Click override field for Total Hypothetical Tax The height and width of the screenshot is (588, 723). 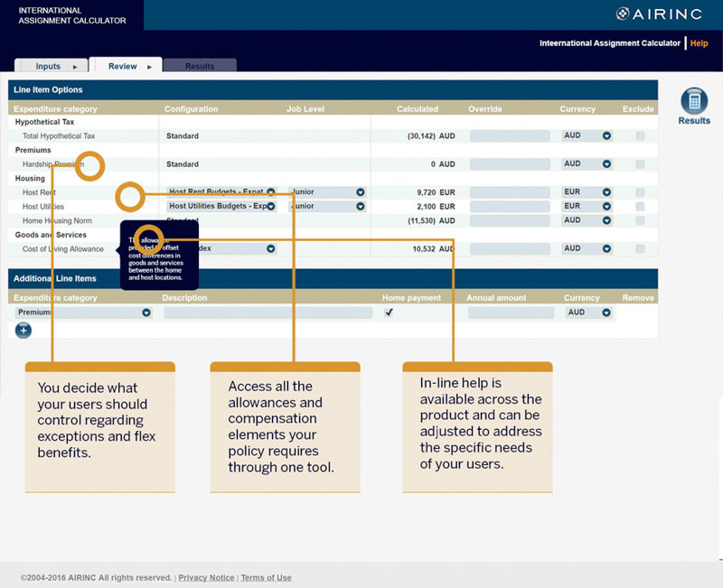pos(510,136)
